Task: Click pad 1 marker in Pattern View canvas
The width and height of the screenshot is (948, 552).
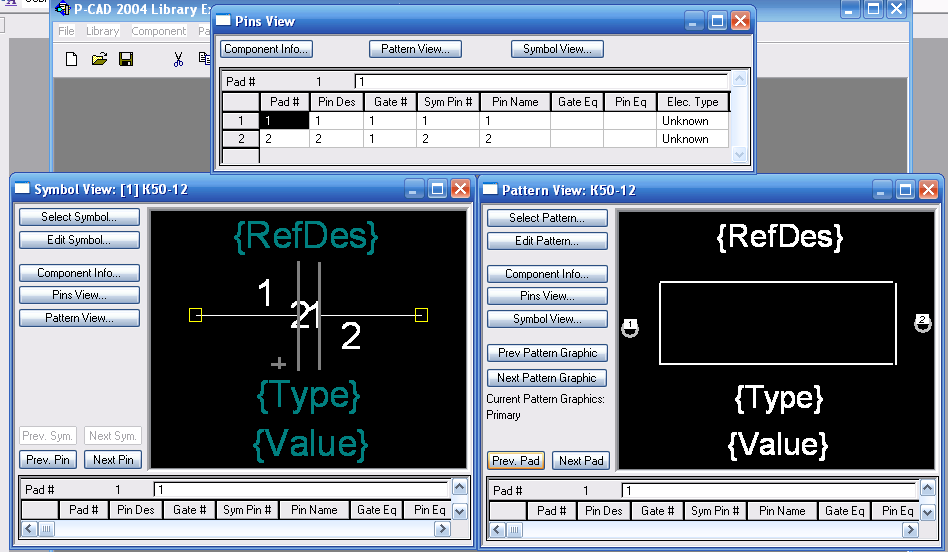Action: (630, 328)
